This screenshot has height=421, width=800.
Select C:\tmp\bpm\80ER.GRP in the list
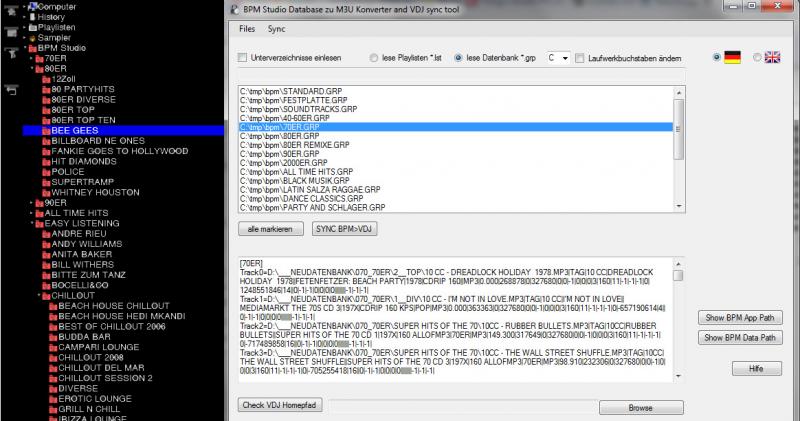456,136
